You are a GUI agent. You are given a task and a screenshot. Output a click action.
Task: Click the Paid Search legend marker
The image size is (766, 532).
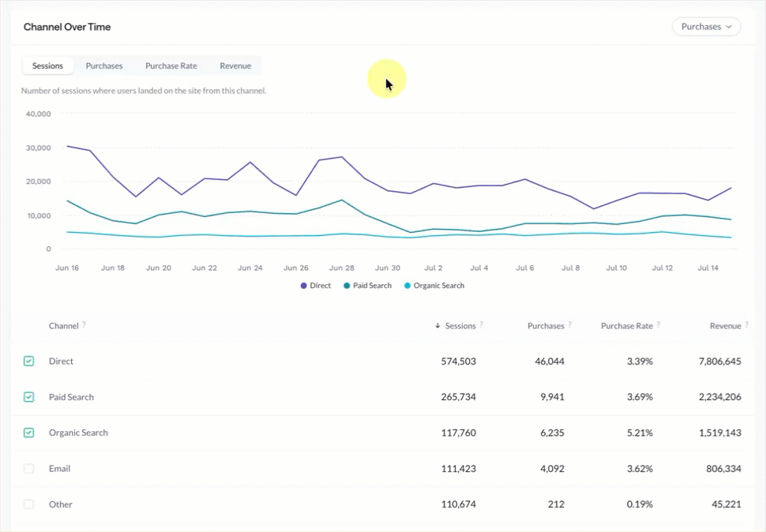point(347,286)
